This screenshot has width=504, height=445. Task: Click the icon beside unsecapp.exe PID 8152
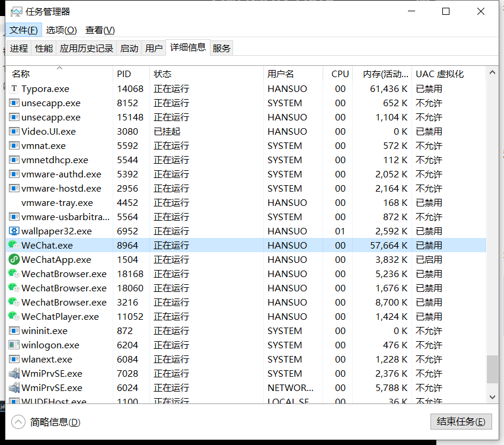14,103
